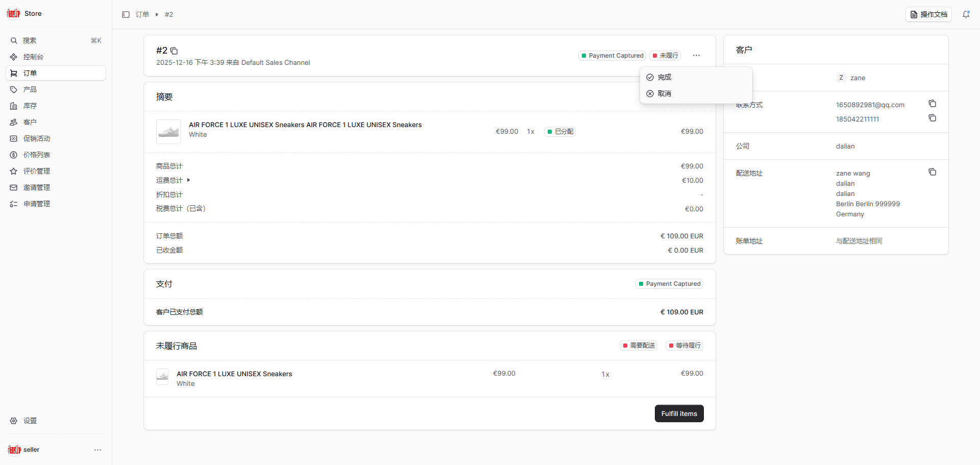
Task: Navigate to 促销活动 in sidebar
Action: 37,138
